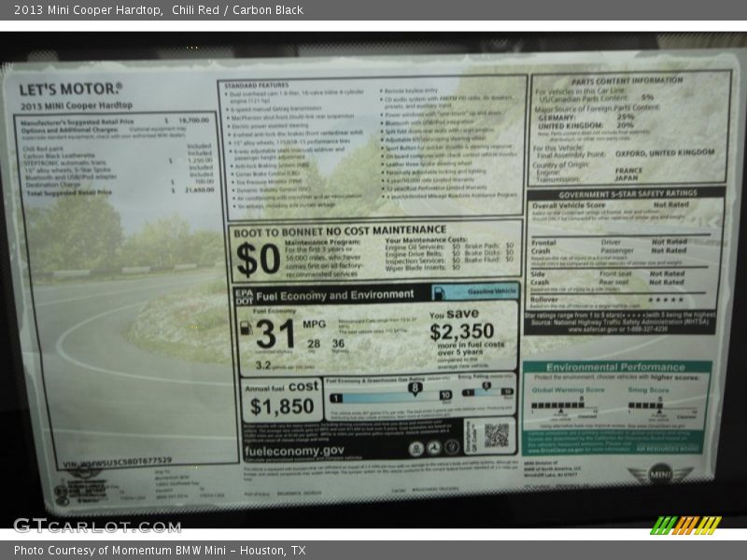The image size is (747, 560).
Task: Click the Global Warming Score scale
Action: [564, 407]
